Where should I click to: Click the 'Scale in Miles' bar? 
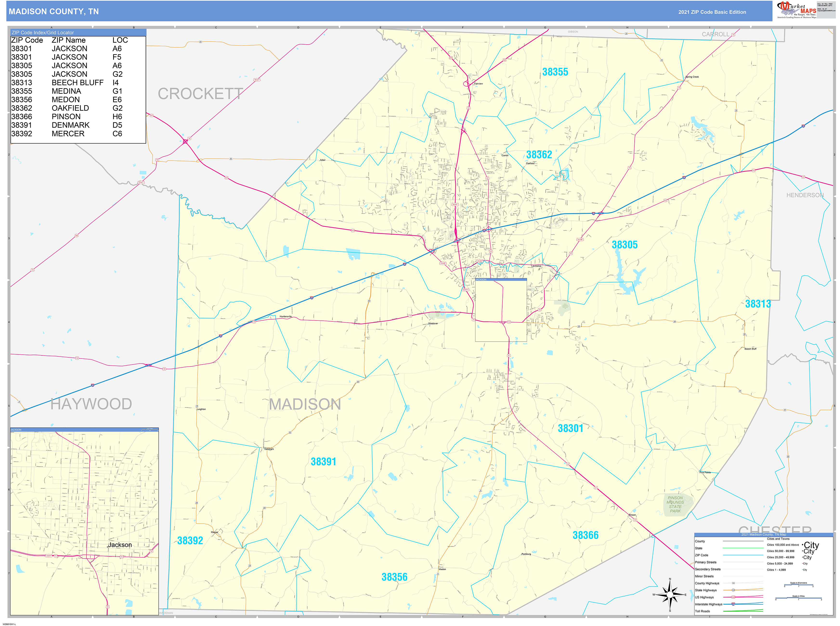tap(798, 598)
